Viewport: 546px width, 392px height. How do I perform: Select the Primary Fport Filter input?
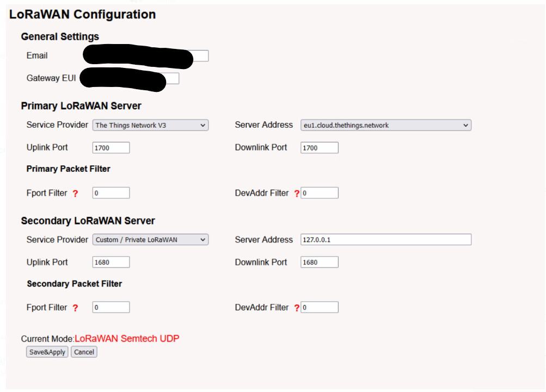(111, 193)
